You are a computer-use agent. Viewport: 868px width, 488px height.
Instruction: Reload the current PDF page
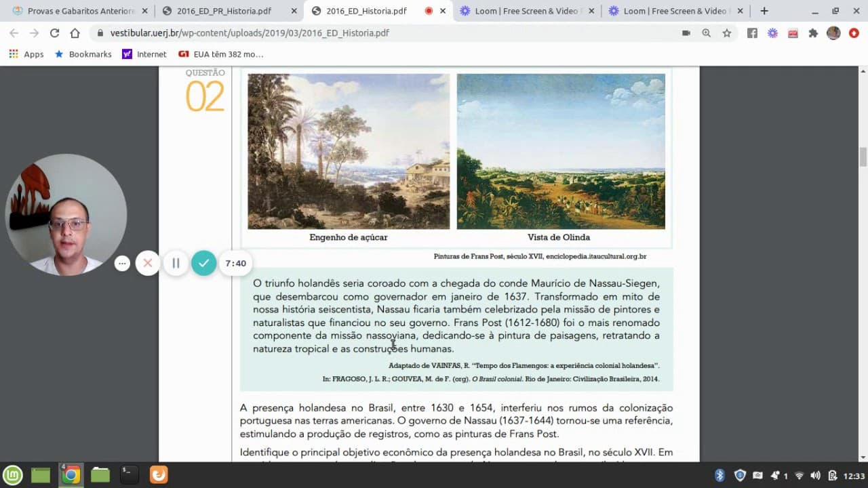(x=54, y=33)
